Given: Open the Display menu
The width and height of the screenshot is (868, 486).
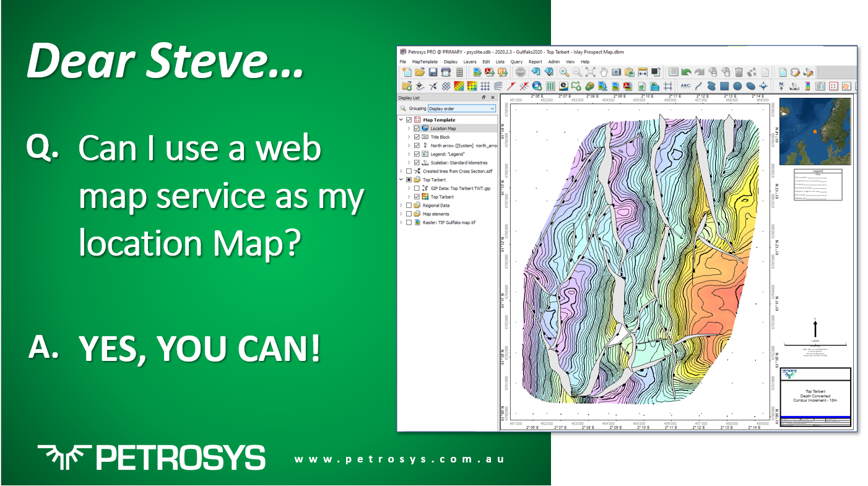Looking at the screenshot, I should 450,62.
